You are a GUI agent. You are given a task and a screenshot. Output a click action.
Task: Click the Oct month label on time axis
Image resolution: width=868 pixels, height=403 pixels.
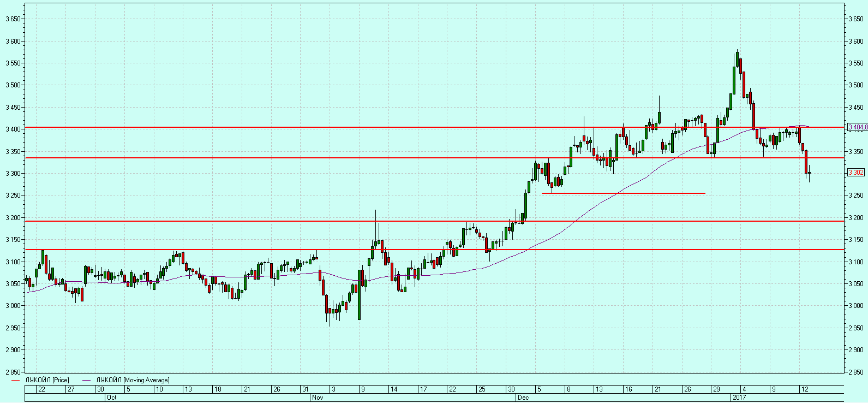point(112,398)
